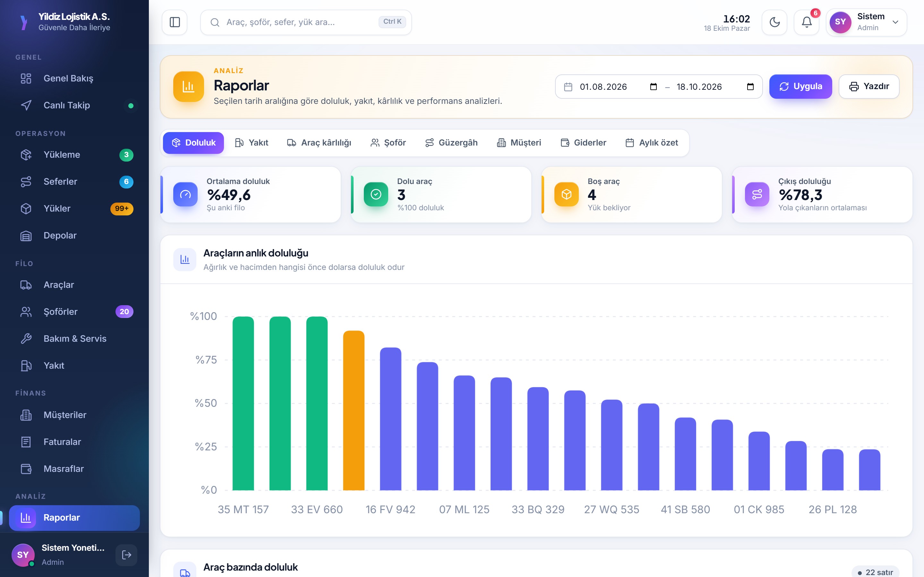The width and height of the screenshot is (924, 577).
Task: Click the Uygula button
Action: click(x=800, y=87)
